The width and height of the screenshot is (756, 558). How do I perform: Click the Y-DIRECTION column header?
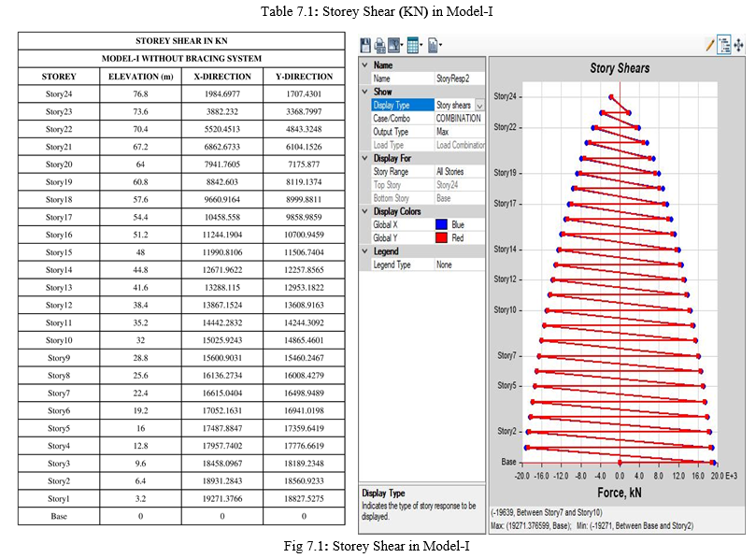[x=305, y=77]
